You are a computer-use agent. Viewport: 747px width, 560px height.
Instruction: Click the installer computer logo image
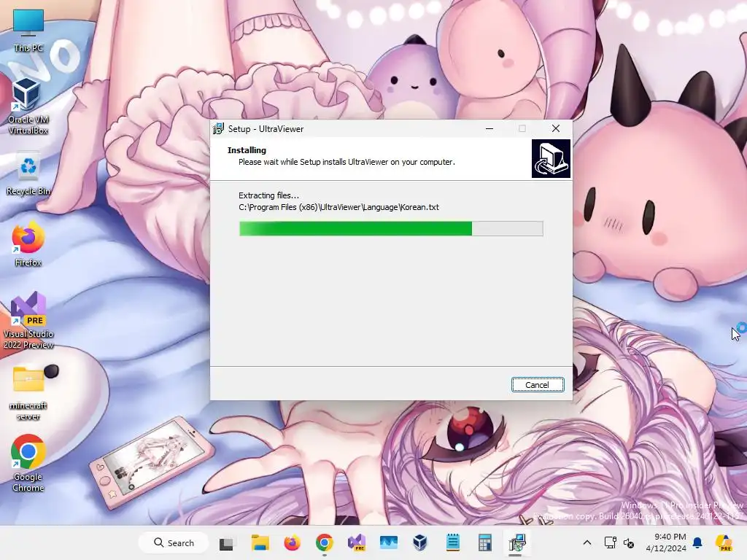tap(551, 158)
